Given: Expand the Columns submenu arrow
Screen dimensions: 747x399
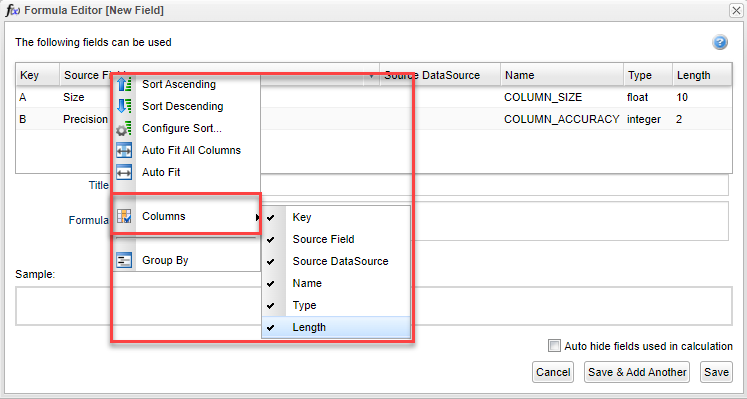Looking at the screenshot, I should pyautogui.click(x=257, y=217).
